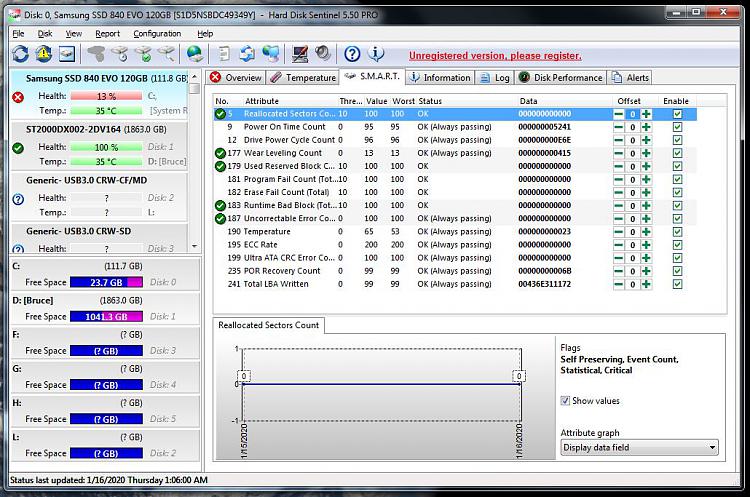Click the Data column header
Screen dimensions: 750x497
click(563, 101)
